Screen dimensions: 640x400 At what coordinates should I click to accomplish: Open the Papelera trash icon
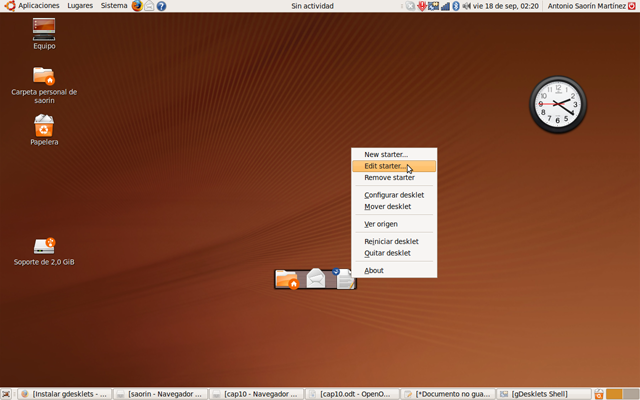44,125
